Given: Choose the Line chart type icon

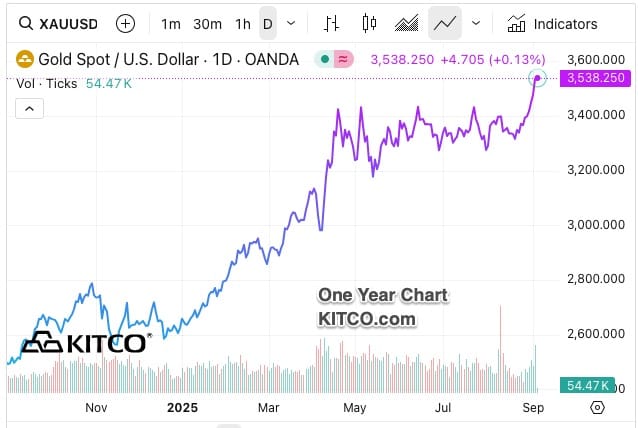Looking at the screenshot, I should 444,23.
